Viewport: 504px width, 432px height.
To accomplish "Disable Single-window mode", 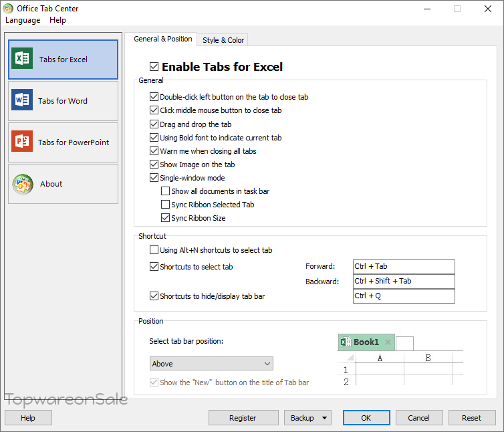I will (154, 178).
